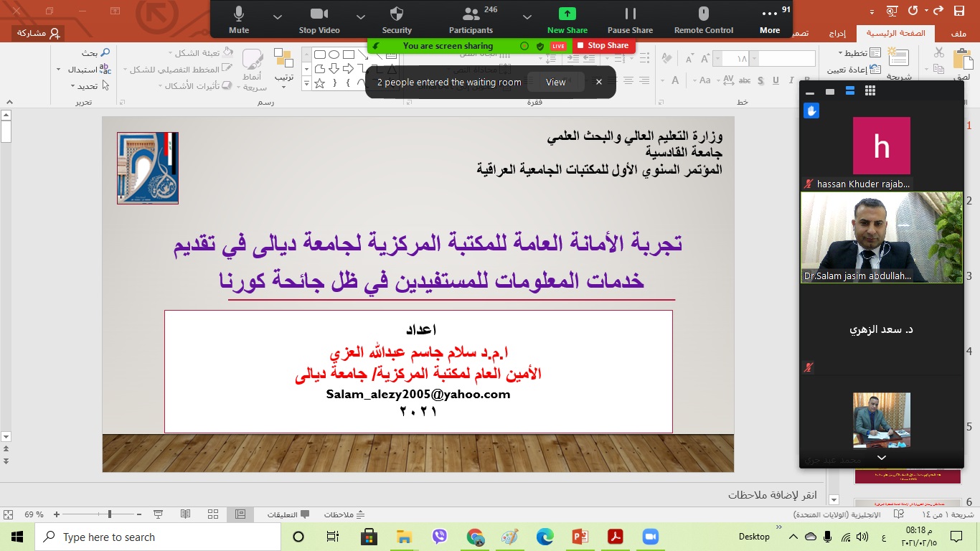
Task: Click the Save icon in Quick Access Toolbar
Action: click(x=958, y=11)
